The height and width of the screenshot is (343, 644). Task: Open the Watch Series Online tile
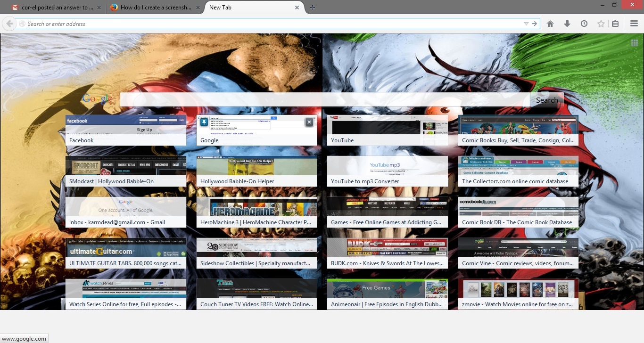click(126, 294)
